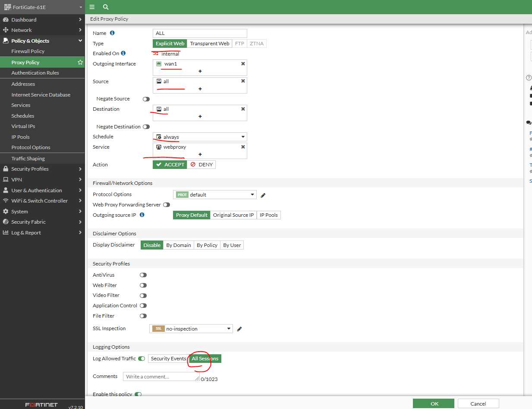Click the VPN monitor icon
This screenshot has height=409, width=532.
click(6, 180)
